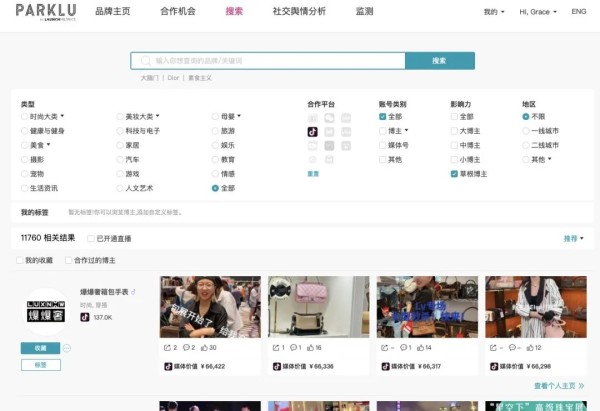Click the outlined 标签 button

point(41,365)
